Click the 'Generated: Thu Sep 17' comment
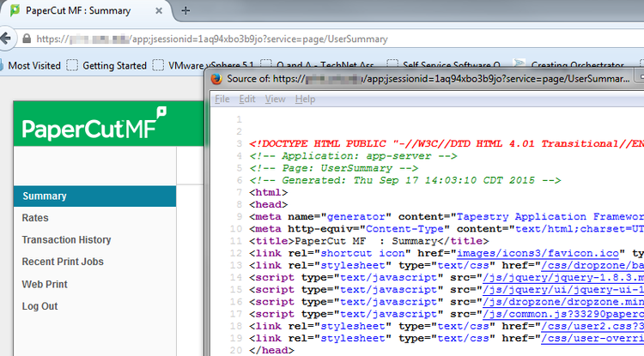This screenshot has width=644, height=356. click(x=405, y=180)
